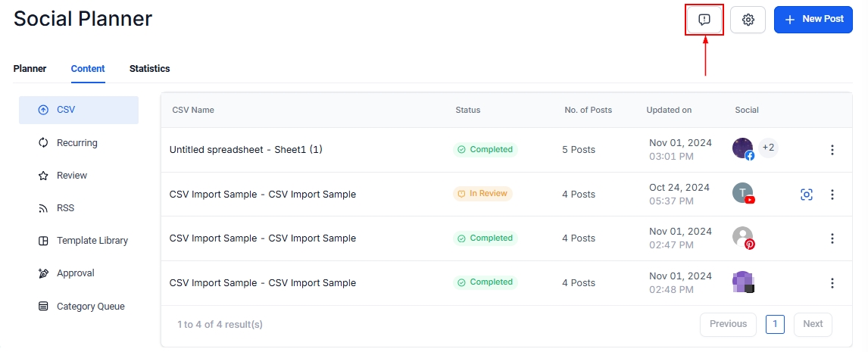Open the RSS section

65,208
